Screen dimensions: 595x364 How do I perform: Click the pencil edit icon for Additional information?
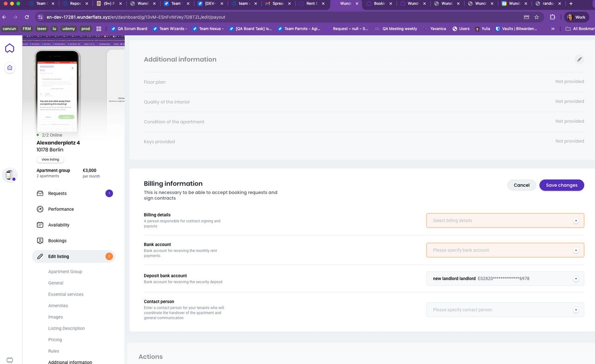click(x=579, y=59)
